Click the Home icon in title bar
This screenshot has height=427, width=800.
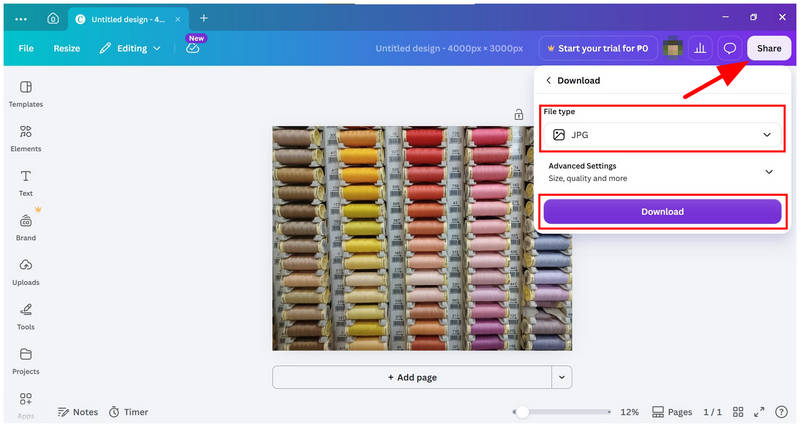pos(53,19)
